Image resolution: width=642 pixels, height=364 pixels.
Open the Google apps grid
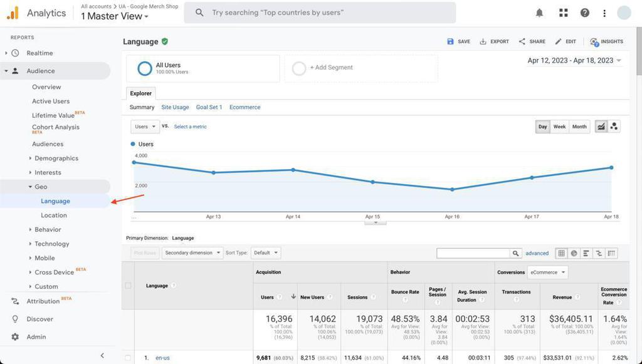pyautogui.click(x=564, y=13)
